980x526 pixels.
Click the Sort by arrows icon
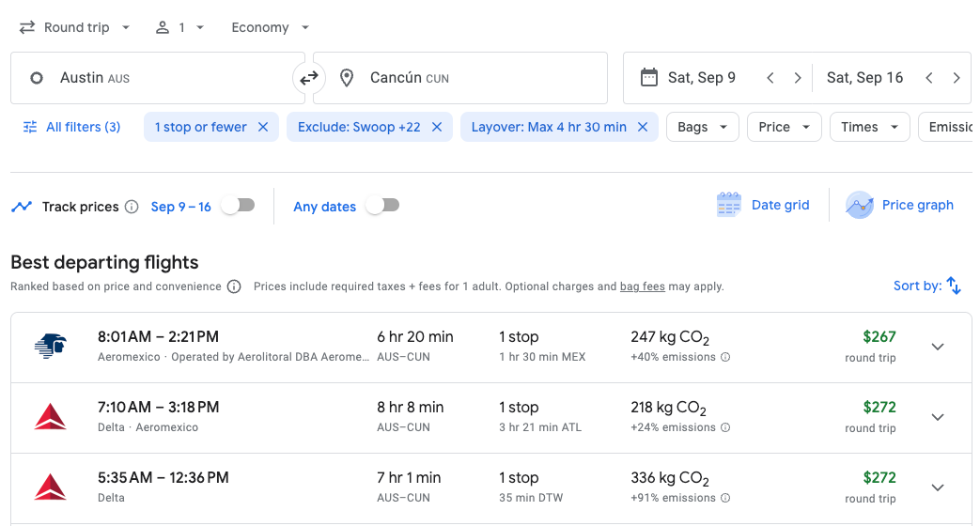pos(954,286)
